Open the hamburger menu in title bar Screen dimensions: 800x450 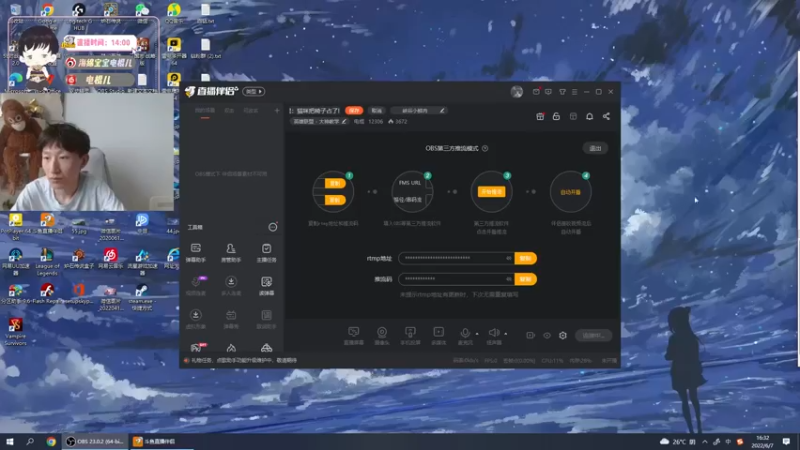point(574,92)
